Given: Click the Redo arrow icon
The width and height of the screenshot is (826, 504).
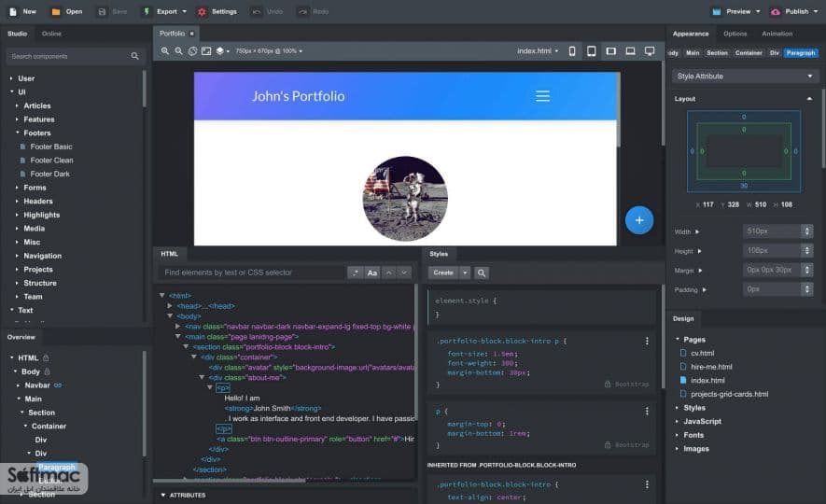Looking at the screenshot, I should click(x=303, y=11).
